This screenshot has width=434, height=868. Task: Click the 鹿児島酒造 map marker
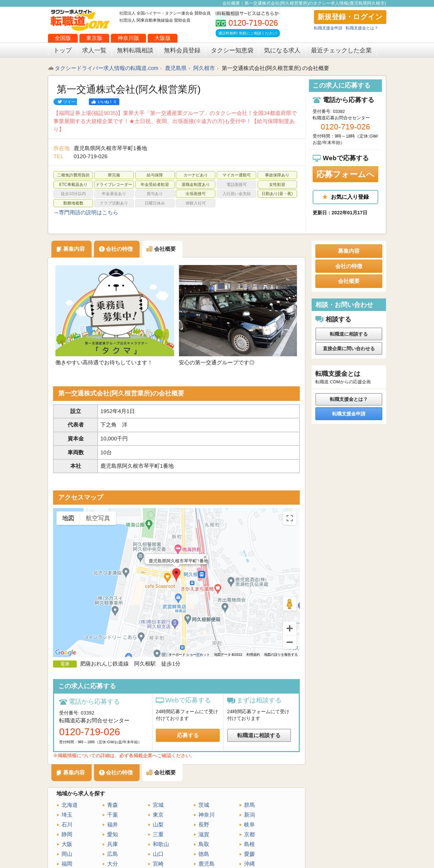[231, 582]
